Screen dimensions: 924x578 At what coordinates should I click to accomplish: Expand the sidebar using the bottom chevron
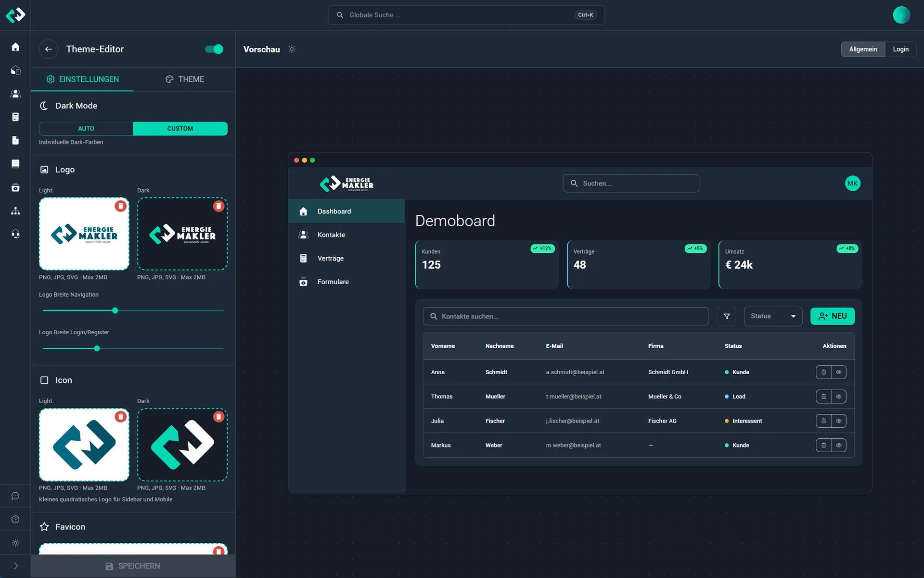tap(15, 565)
